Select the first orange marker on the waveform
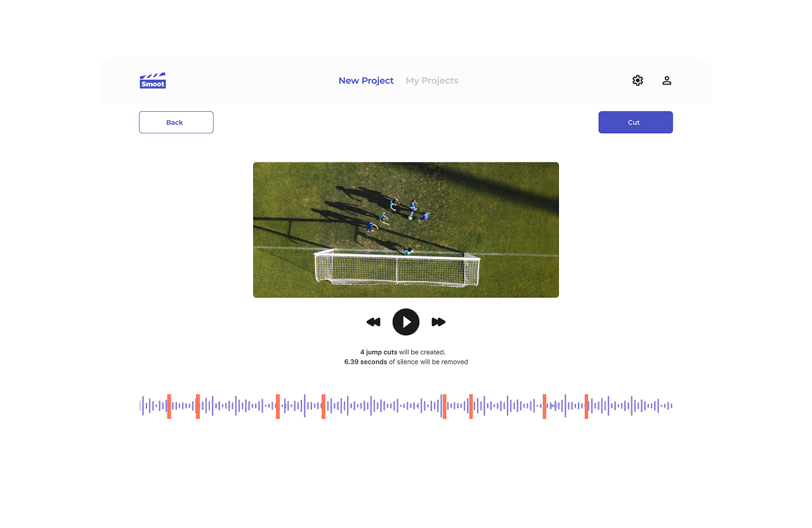Screen dimensions: 812x528 tap(169, 406)
